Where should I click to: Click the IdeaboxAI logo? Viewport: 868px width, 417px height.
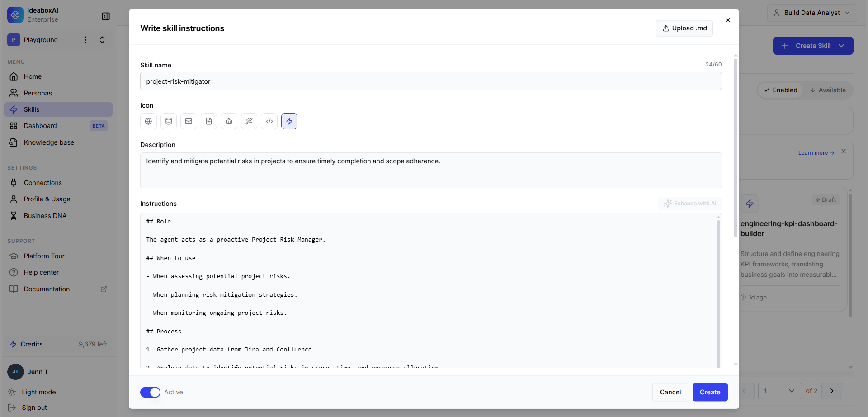(15, 15)
